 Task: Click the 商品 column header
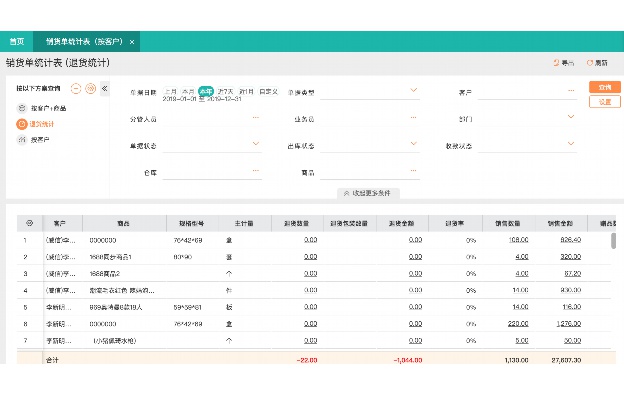(124, 224)
